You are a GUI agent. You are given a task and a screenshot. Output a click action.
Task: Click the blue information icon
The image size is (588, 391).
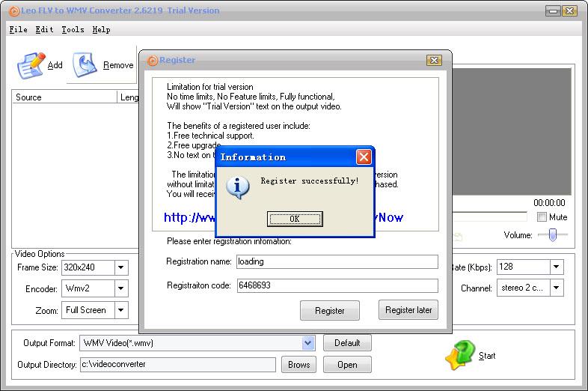[x=237, y=187]
